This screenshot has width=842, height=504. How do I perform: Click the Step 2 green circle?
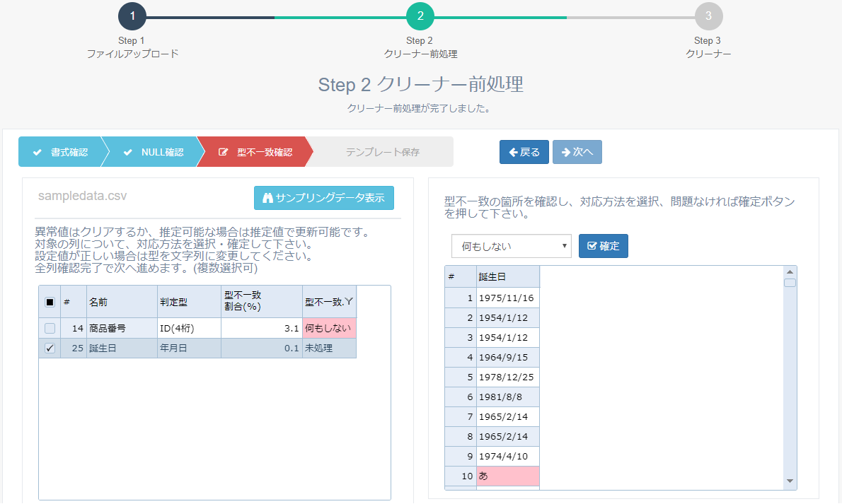tap(420, 17)
